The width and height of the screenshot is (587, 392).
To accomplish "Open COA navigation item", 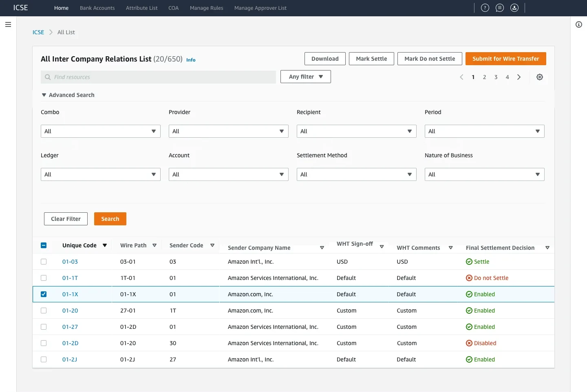I will (174, 8).
